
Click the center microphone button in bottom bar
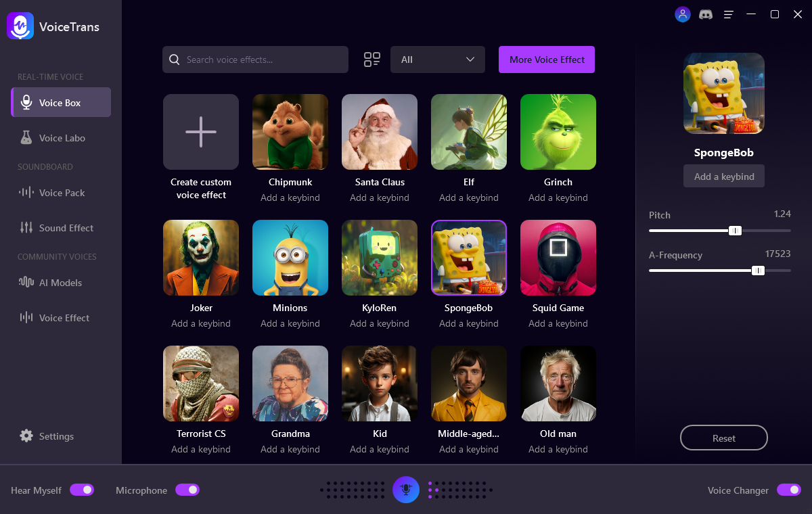click(x=406, y=490)
